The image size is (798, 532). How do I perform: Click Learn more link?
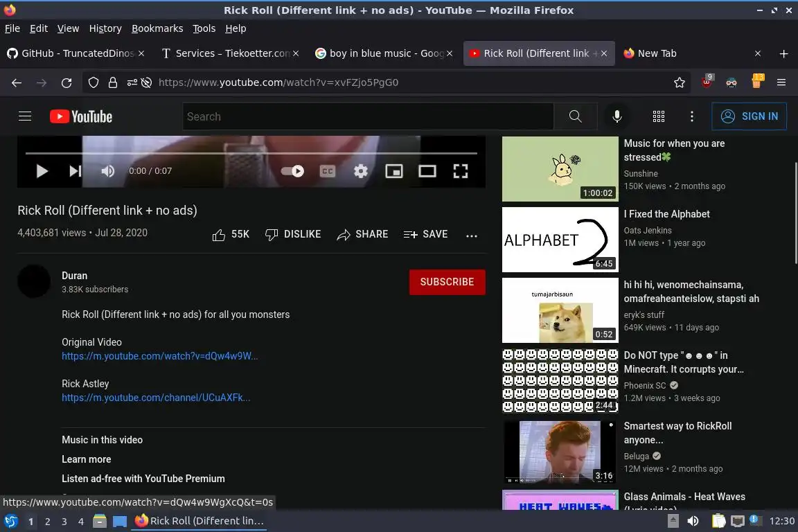click(x=86, y=459)
